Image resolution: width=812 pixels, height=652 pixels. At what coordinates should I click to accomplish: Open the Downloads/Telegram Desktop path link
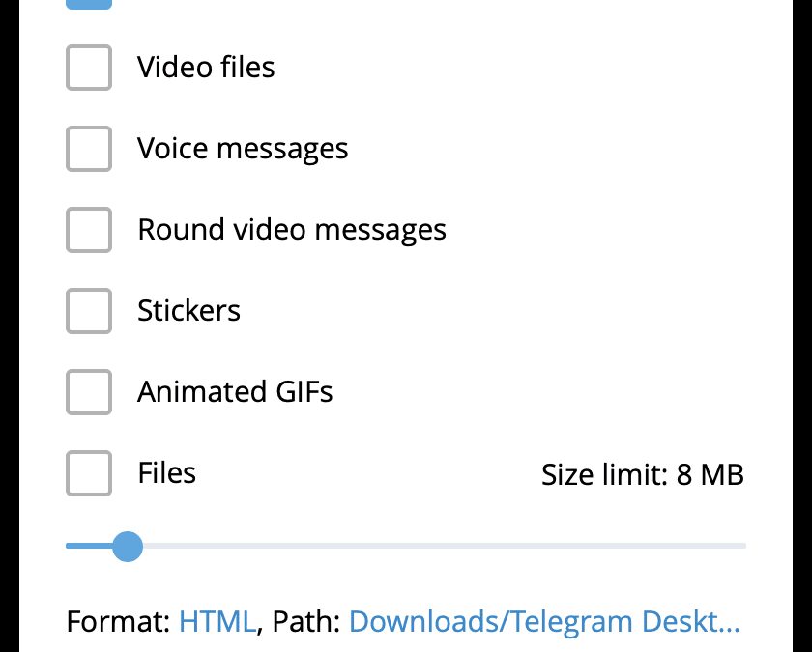544,621
